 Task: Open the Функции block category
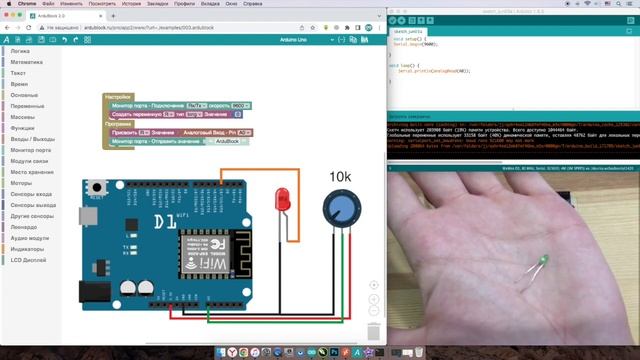click(22, 128)
